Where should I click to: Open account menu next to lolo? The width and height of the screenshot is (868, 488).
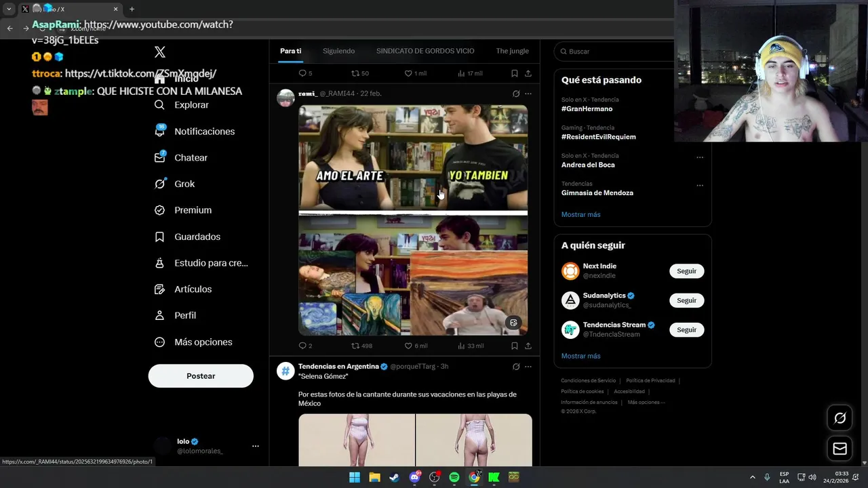[x=256, y=446]
